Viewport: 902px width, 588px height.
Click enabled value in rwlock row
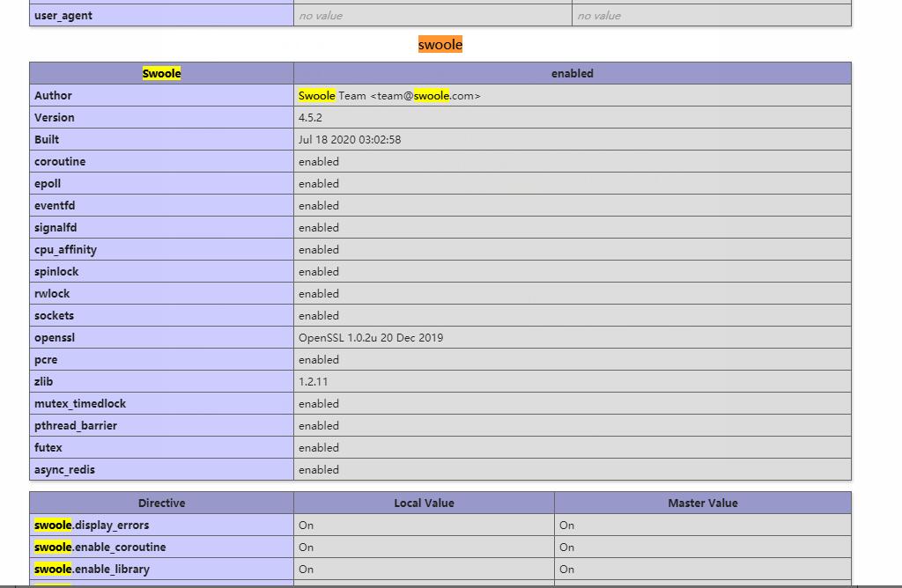point(319,293)
